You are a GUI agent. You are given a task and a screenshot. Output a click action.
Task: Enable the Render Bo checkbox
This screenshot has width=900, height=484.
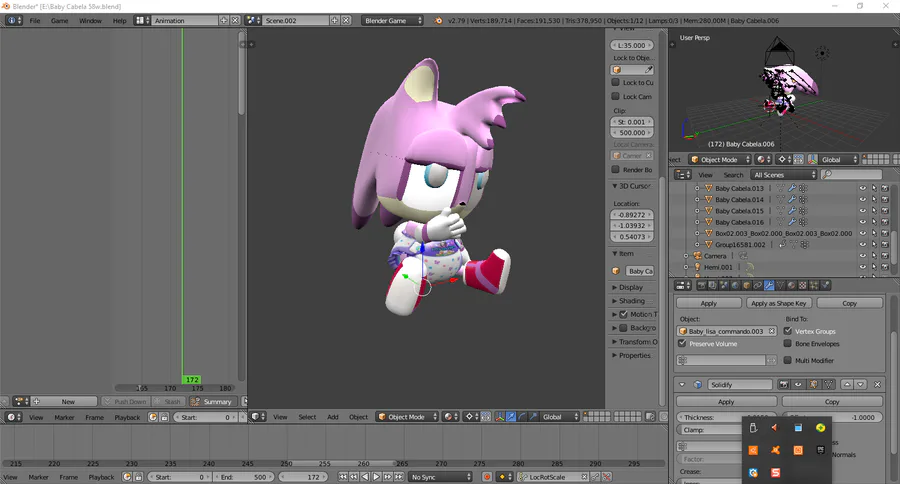point(615,169)
